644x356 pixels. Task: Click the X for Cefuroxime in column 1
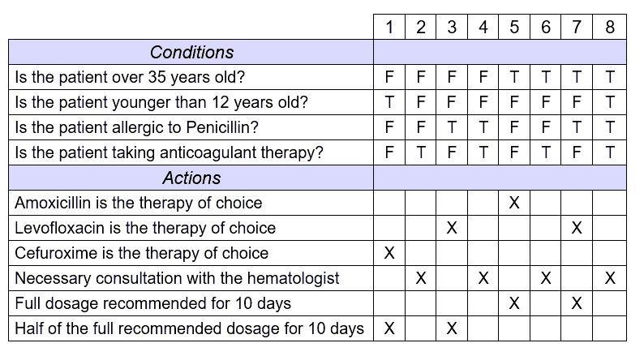(x=389, y=253)
